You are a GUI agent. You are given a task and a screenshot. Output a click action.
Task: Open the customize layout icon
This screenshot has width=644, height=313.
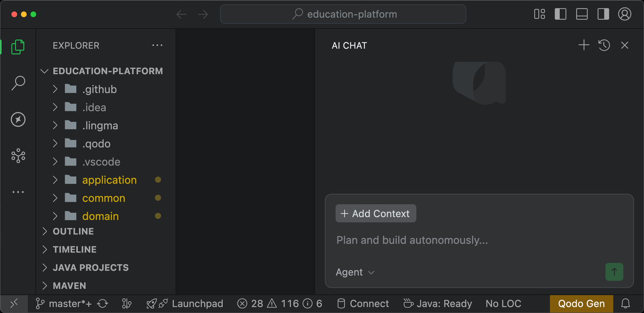[x=539, y=14]
